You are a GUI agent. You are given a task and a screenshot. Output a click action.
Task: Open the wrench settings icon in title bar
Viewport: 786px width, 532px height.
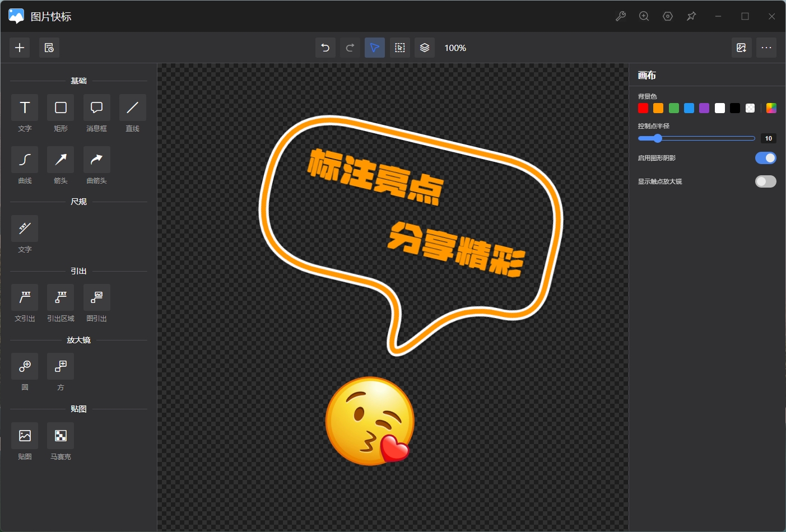click(621, 16)
